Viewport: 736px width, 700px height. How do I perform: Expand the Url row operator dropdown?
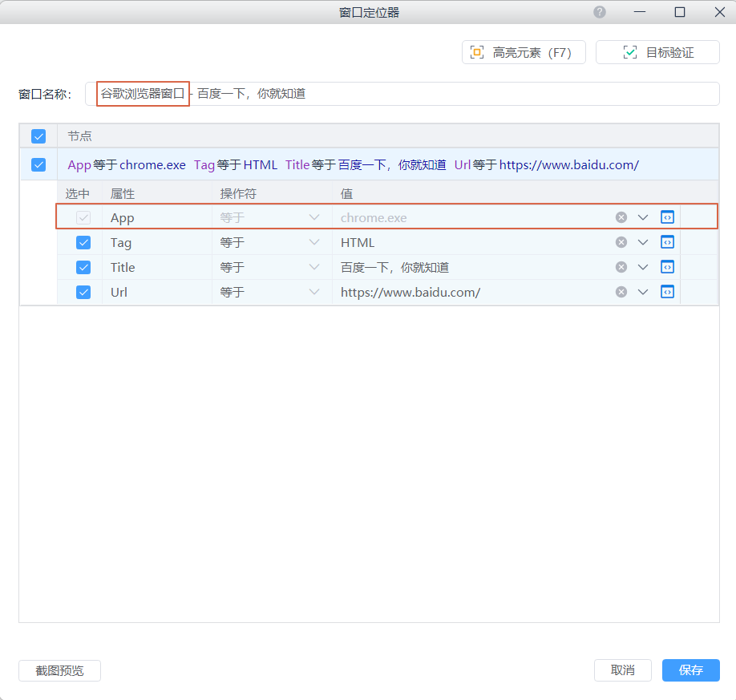tap(313, 292)
